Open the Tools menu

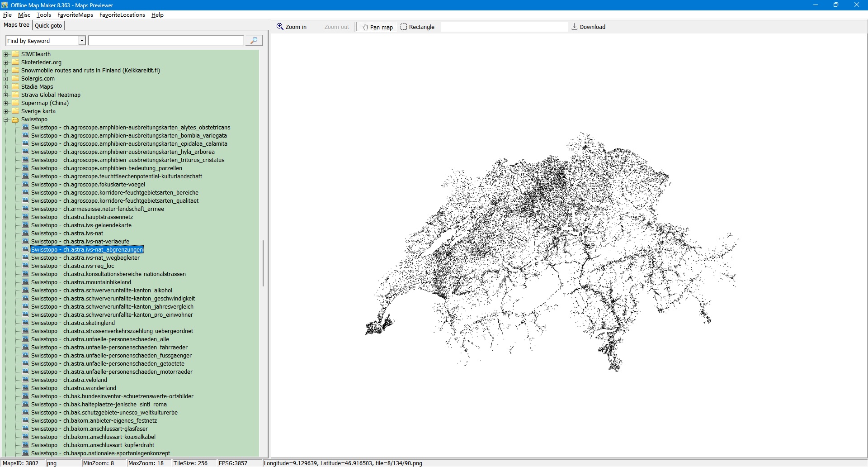(x=43, y=15)
